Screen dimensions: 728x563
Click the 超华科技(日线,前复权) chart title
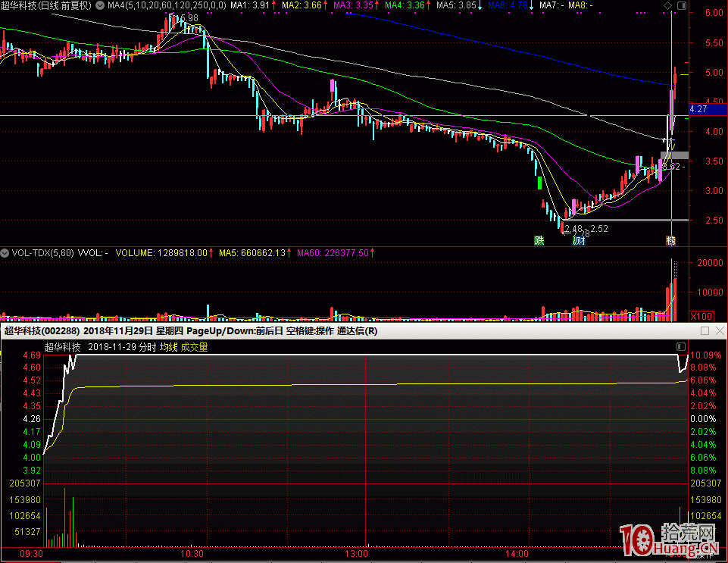point(47,5)
